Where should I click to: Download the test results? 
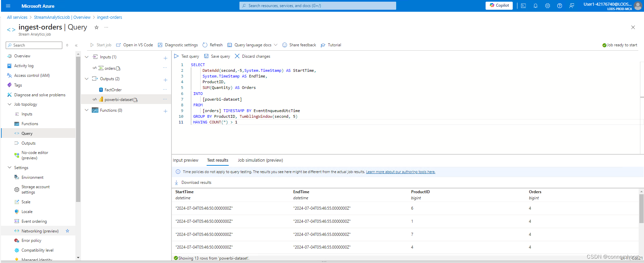(193, 182)
